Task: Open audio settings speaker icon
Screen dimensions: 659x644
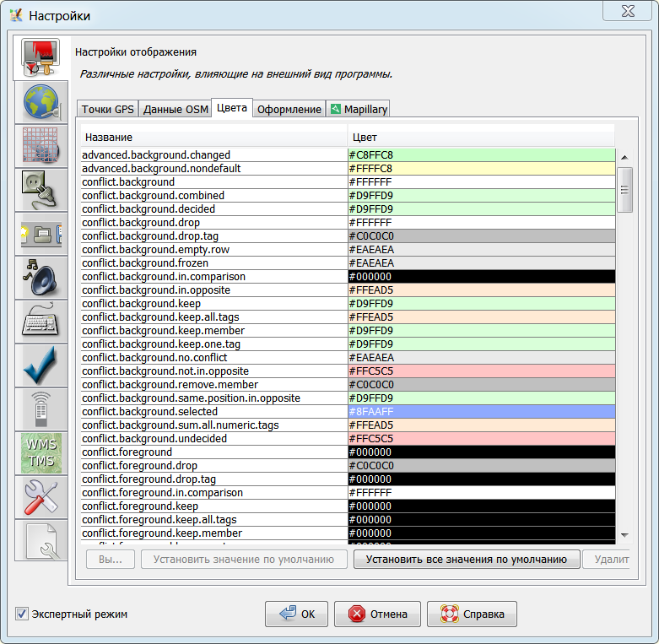Action: (40, 278)
